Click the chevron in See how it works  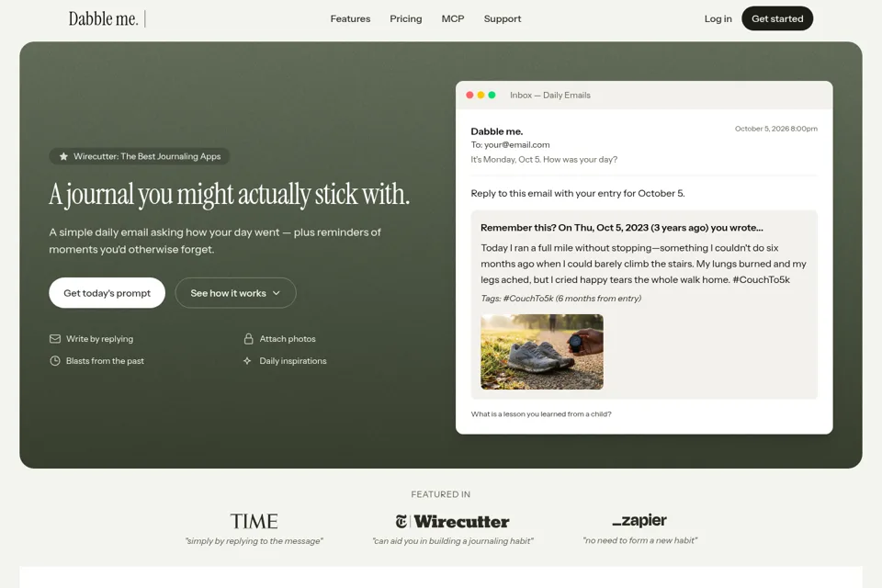pyautogui.click(x=277, y=293)
